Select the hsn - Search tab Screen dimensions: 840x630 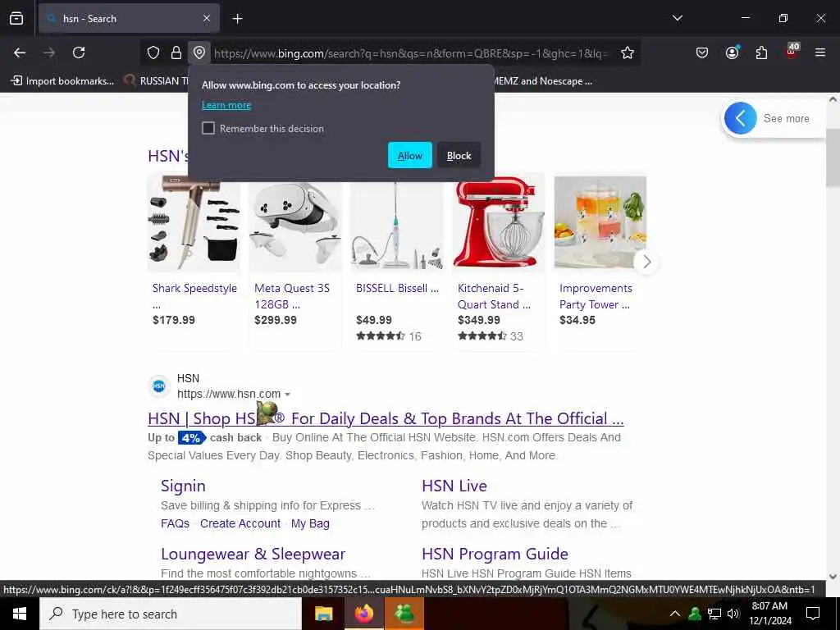[x=129, y=19]
